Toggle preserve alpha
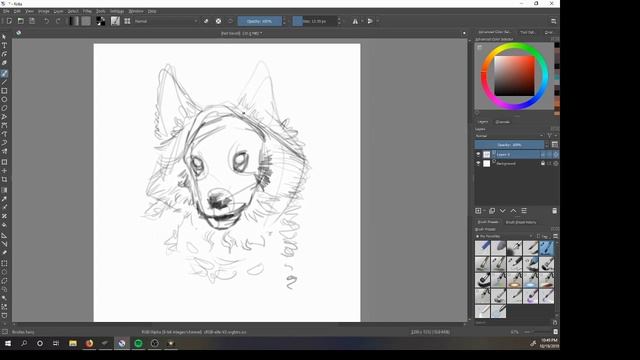The height and width of the screenshot is (360, 640). point(218,21)
